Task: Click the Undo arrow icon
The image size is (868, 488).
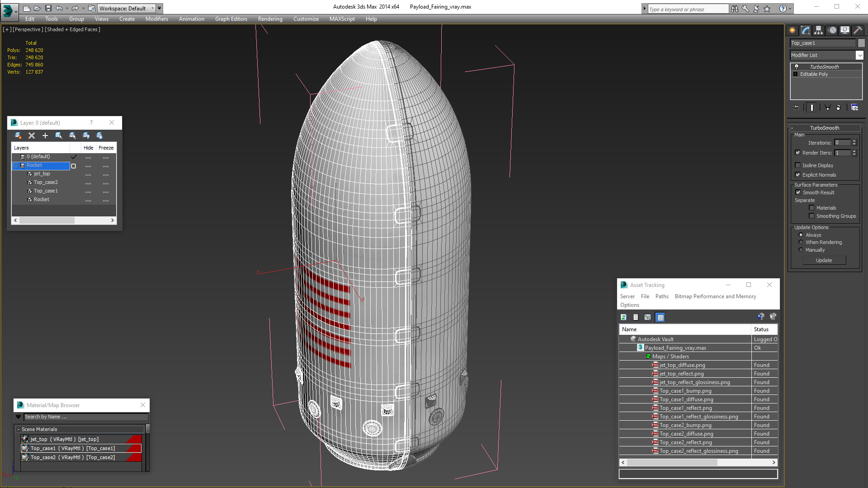Action: [59, 8]
